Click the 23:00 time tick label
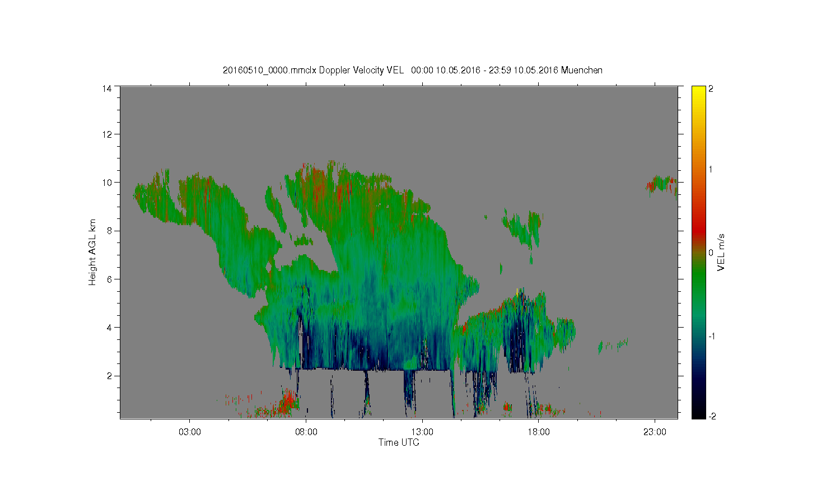 tap(655, 432)
